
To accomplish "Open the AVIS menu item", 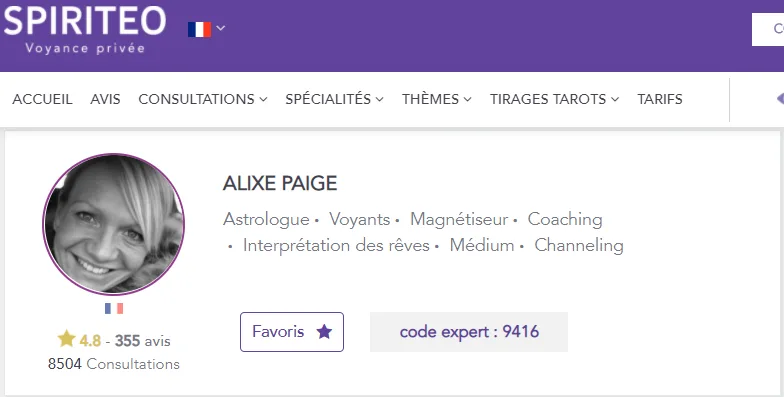I will coord(106,99).
